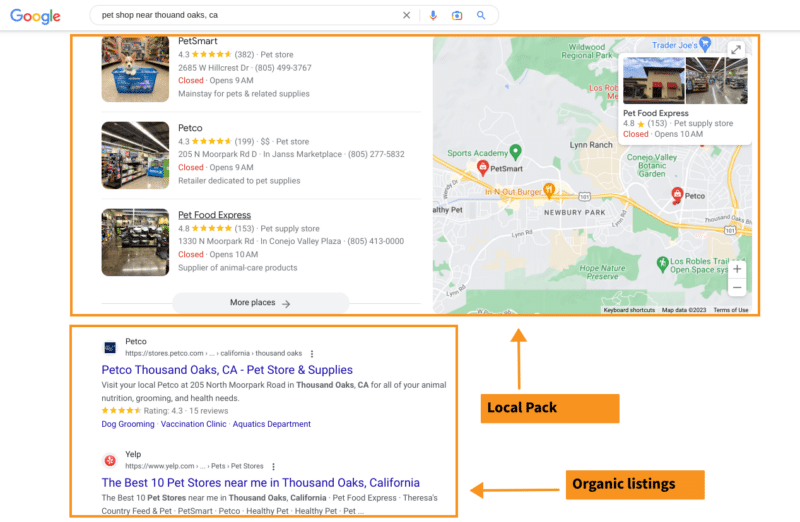Click PetSmart address 2685 W Hillcrest Dr

[x=213, y=67]
